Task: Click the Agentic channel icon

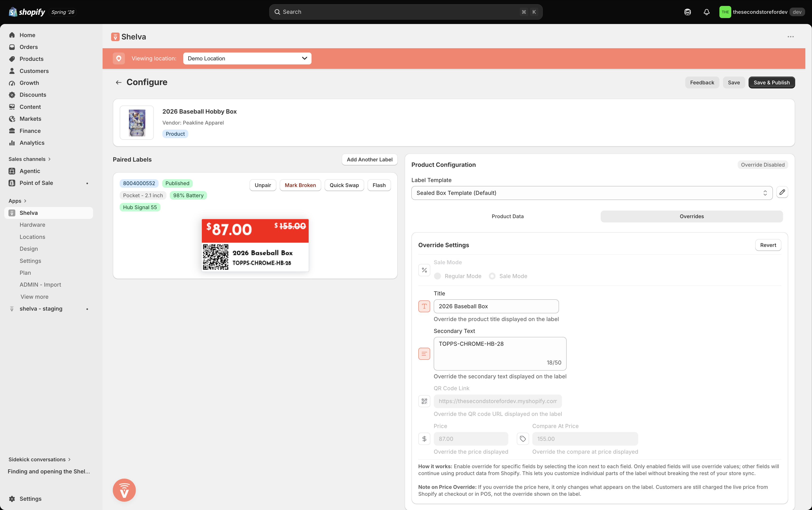Action: tap(12, 171)
